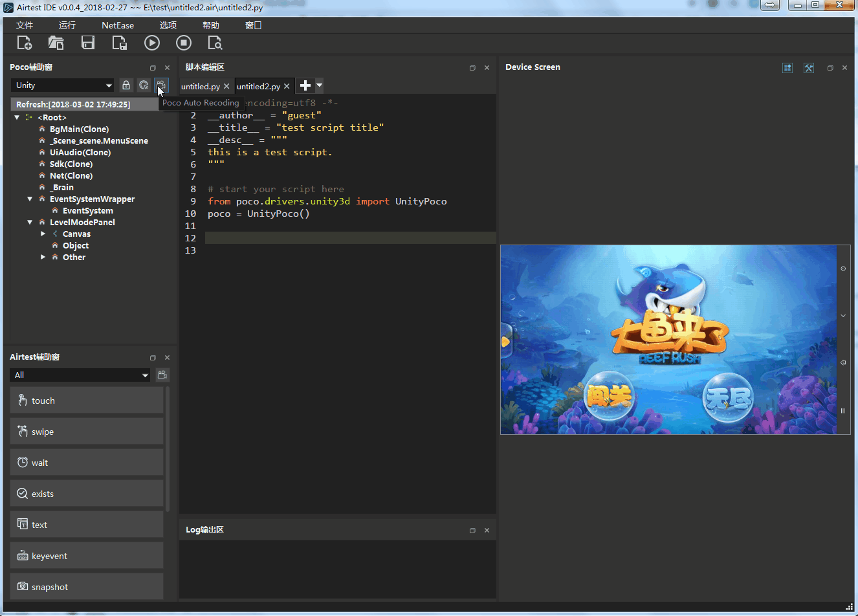The image size is (858, 616).
Task: Stop the running script
Action: 184,43
